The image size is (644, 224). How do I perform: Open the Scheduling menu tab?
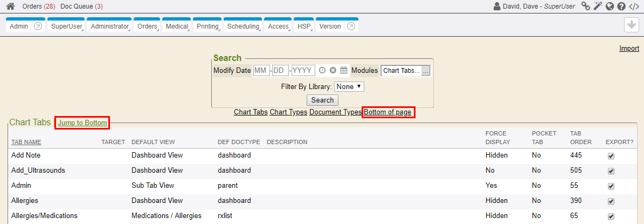point(243,26)
